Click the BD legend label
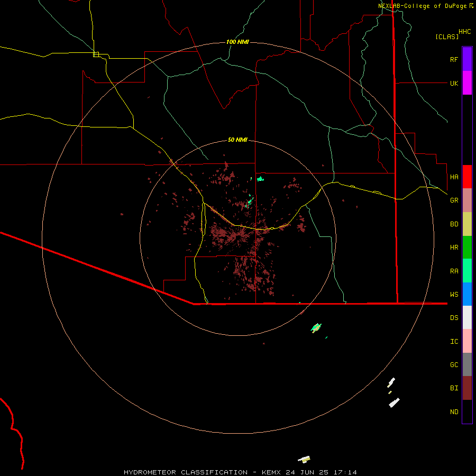Viewport: 476px width, 476px height. (x=454, y=224)
